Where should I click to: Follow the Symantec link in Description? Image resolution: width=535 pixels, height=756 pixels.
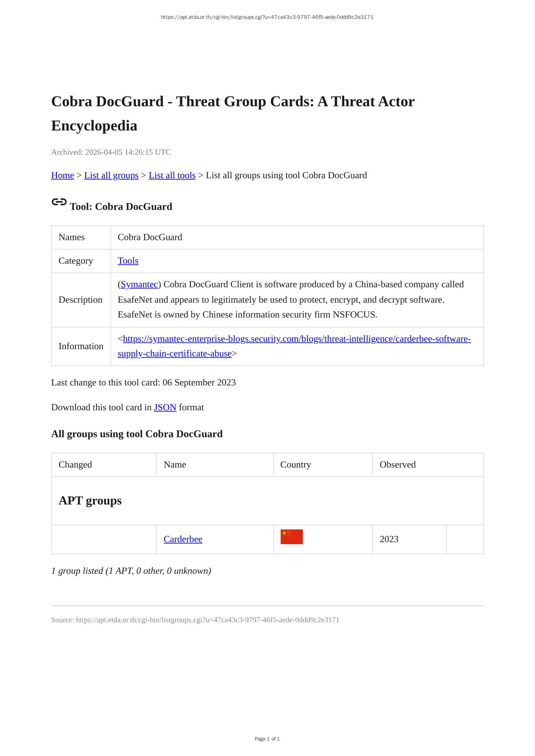(x=139, y=285)
